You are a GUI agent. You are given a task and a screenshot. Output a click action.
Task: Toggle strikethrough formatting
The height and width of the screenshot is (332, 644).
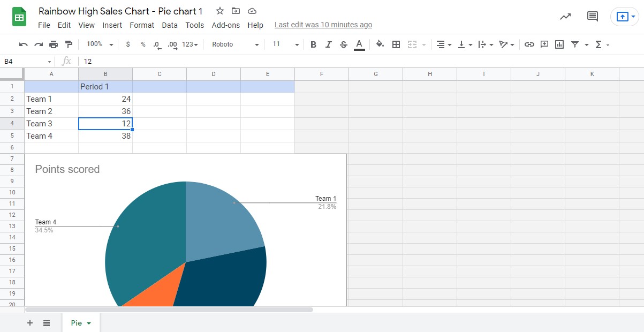click(x=343, y=44)
